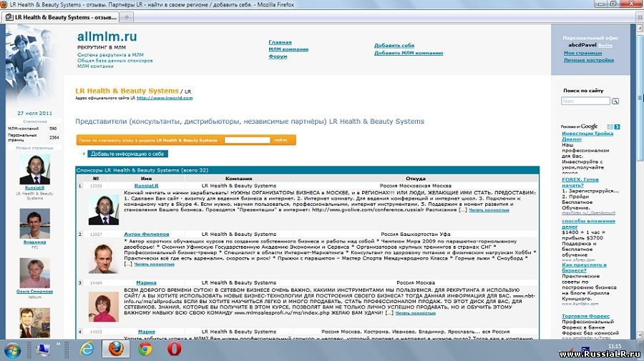Open Инвестиции Тройка Диалог ad link

pos(587,137)
